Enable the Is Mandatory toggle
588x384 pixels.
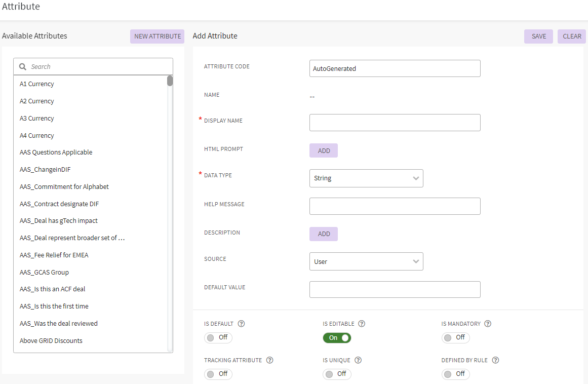[455, 338]
